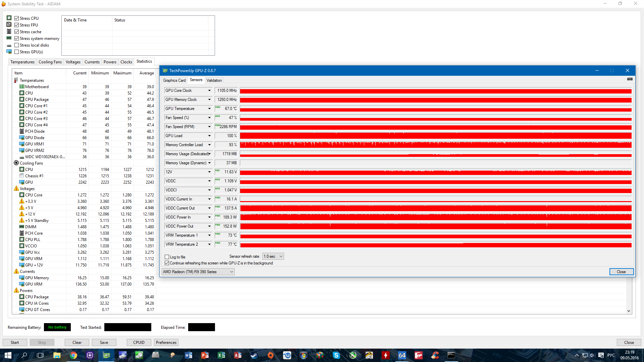Open Steam from the taskbar
The image size is (644, 362).
tap(254, 355)
